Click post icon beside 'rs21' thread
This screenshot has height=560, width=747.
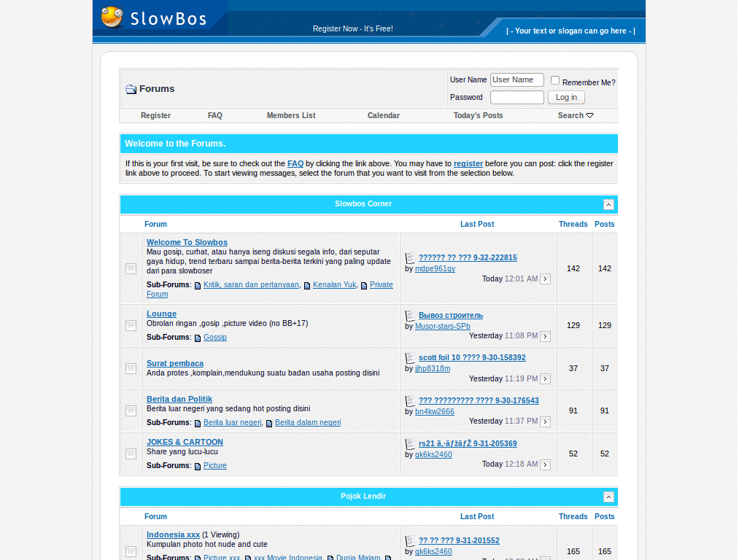click(410, 444)
